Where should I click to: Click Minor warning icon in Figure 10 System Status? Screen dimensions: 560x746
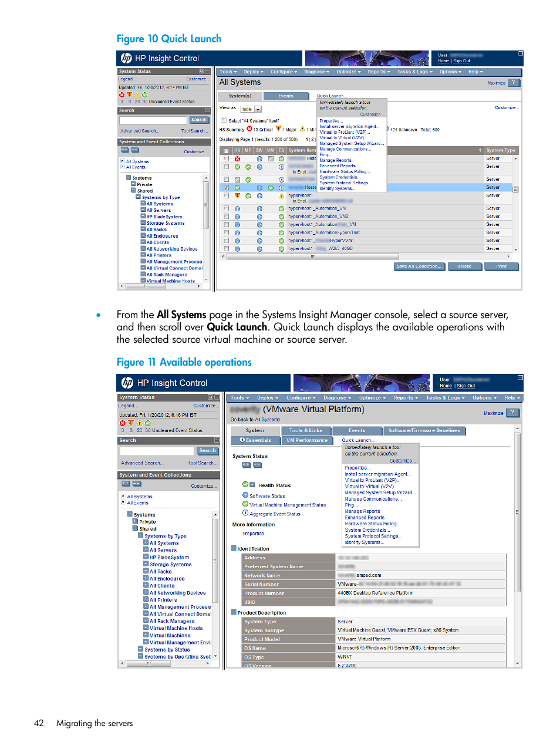point(137,94)
